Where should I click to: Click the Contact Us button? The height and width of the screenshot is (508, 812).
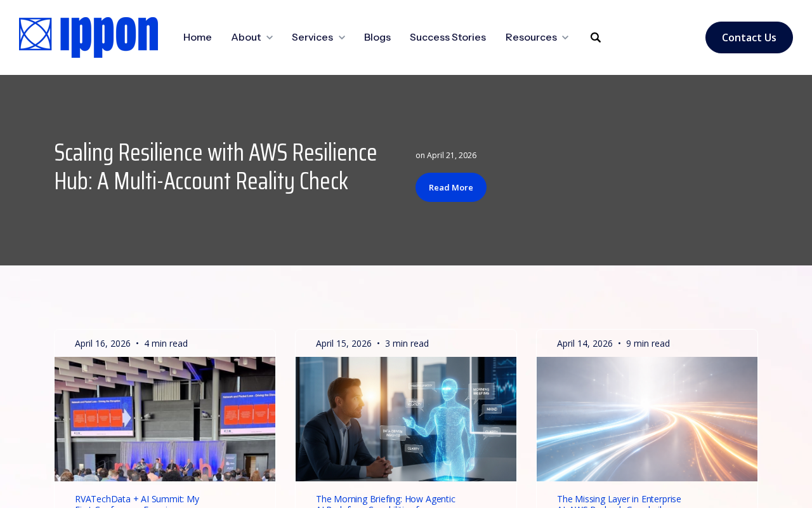[x=749, y=37]
